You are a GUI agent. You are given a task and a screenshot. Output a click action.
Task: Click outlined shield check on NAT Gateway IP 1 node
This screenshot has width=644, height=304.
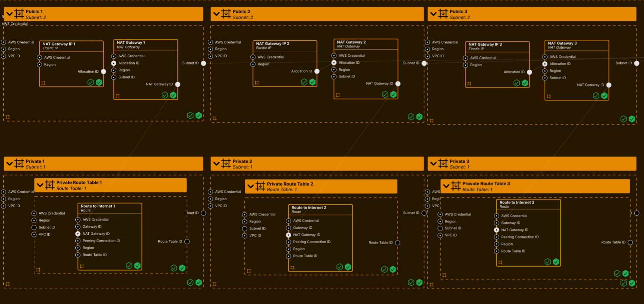point(91,82)
